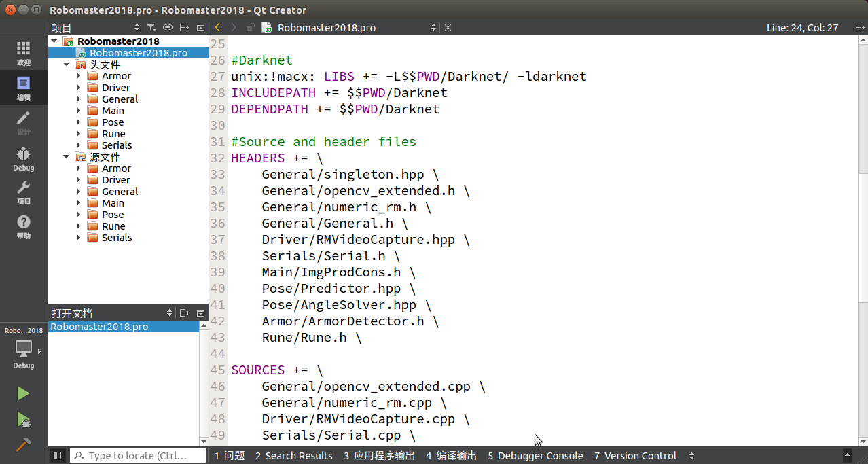This screenshot has height=464, width=868.
Task: Build the project with the hammer icon
Action: 23,444
